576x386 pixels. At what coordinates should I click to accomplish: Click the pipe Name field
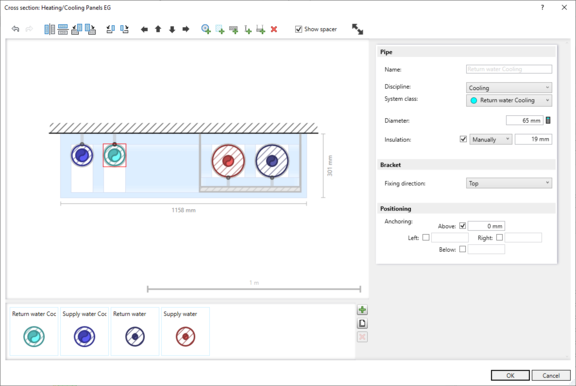click(509, 69)
